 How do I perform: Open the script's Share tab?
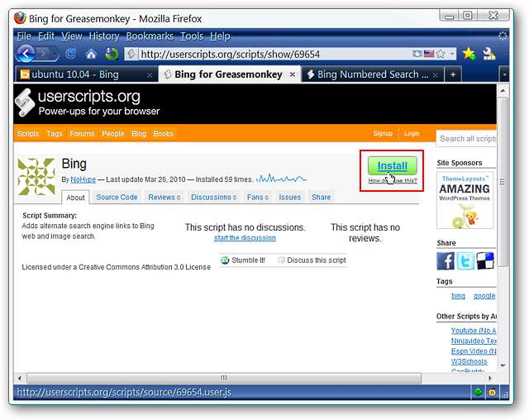coord(322,198)
